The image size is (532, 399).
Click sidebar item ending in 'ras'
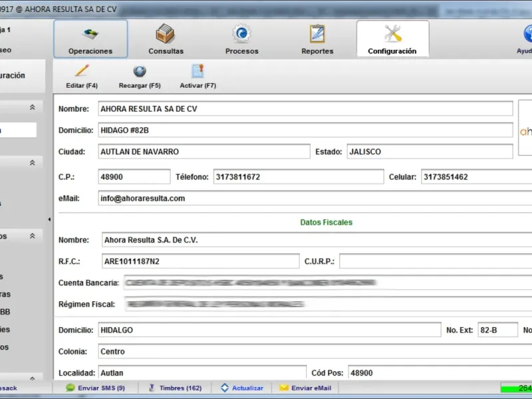coord(5,294)
